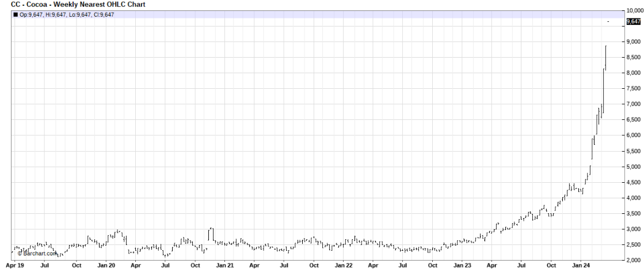644x275 pixels.
Task: Click the 5,500 price axis label
Action: click(x=635, y=151)
